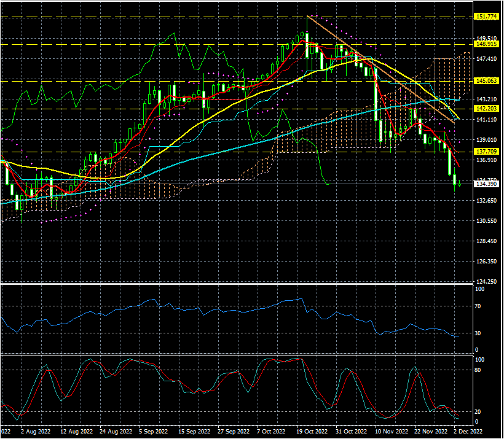
Task: Click the 30 level on RSI scale
Action: tap(478, 333)
